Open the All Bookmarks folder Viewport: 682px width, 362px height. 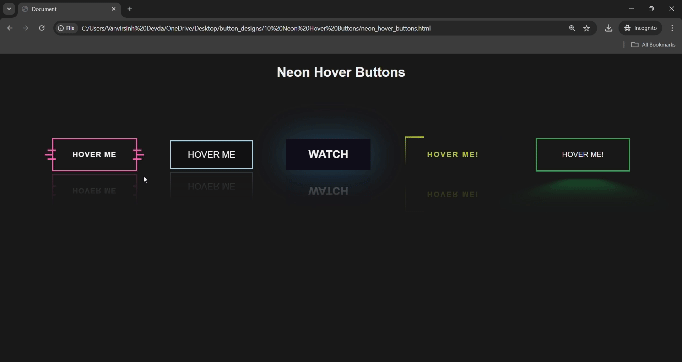click(x=653, y=44)
